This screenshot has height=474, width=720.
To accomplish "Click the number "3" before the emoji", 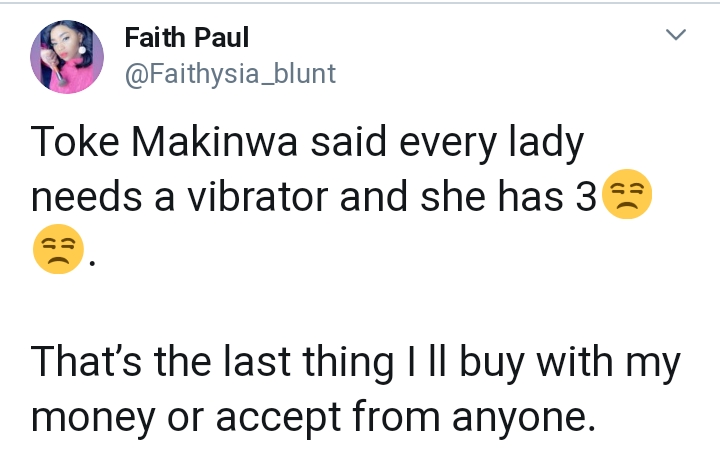I will click(x=587, y=197).
